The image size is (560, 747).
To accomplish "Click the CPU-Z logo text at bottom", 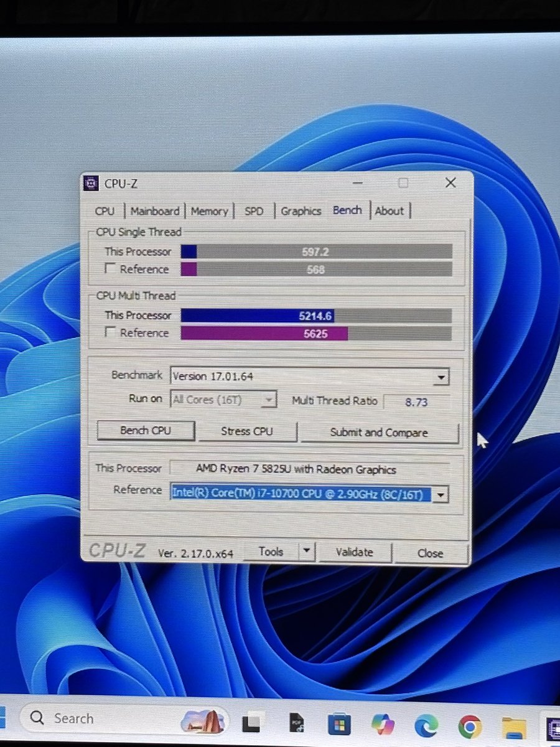I will point(117,550).
